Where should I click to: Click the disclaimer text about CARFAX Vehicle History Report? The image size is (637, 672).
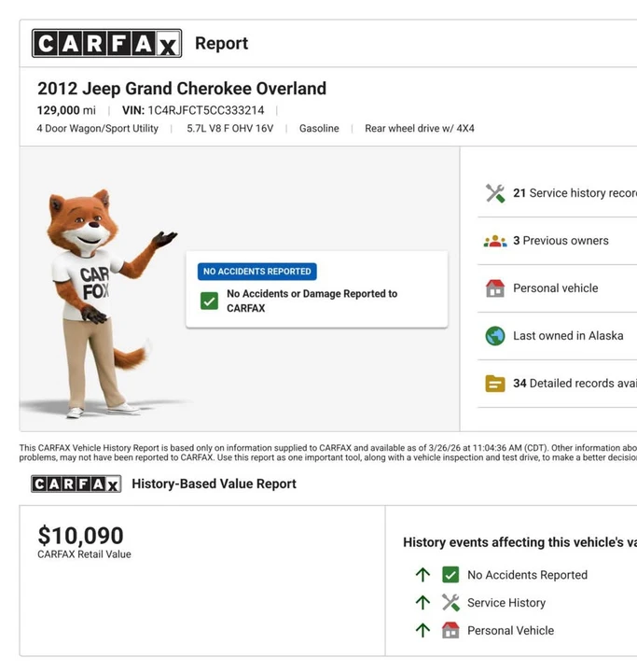(328, 453)
